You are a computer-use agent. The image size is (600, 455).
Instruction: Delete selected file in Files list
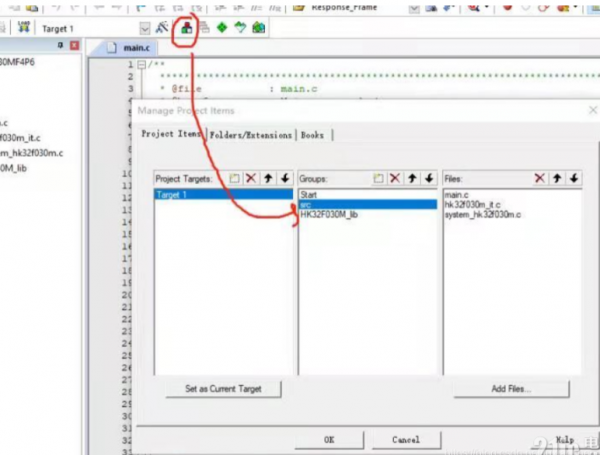click(540, 177)
